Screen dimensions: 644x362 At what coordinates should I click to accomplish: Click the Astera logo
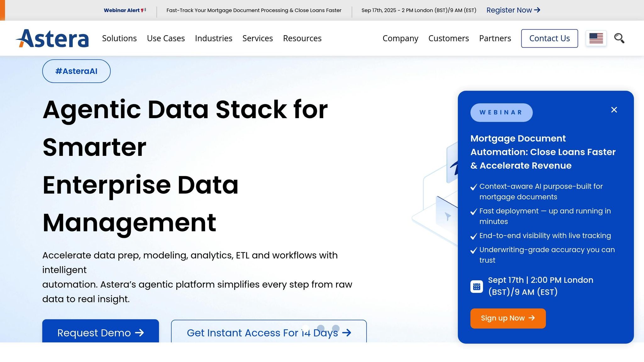click(x=52, y=38)
